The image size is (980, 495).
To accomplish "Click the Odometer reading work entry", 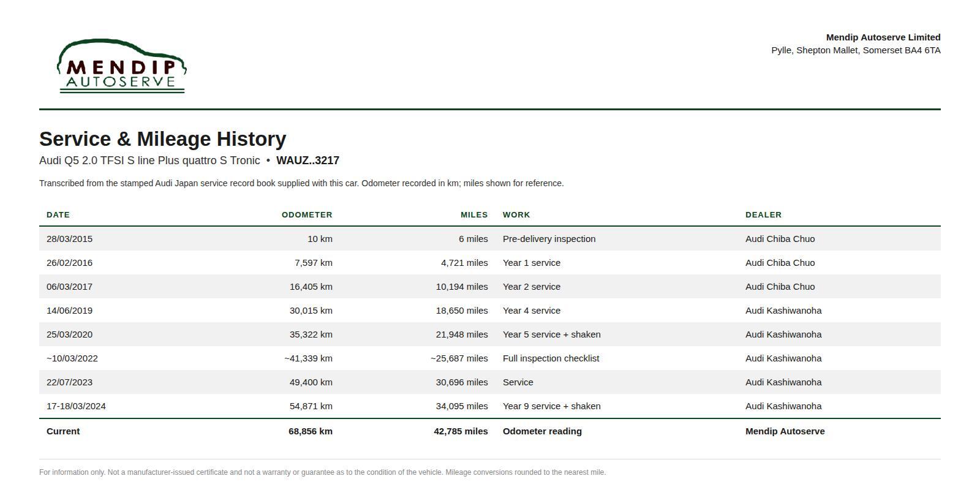I will click(542, 431).
